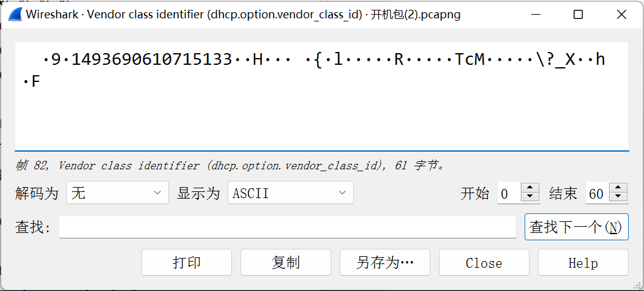
Task: Maximize the Wireshark dialog window
Action: (578, 15)
